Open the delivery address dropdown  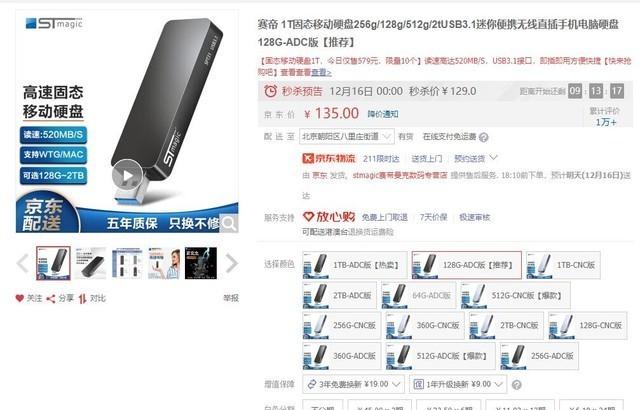347,137
